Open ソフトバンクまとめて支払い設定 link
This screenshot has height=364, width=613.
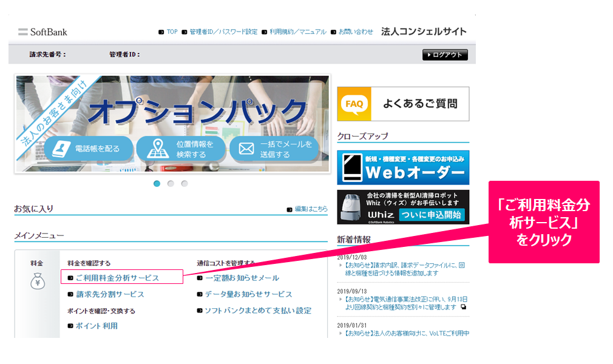coord(258,311)
